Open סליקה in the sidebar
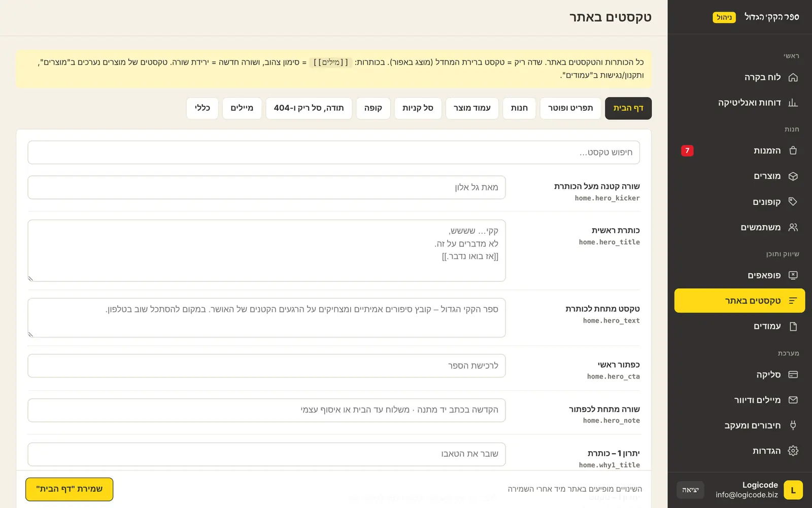 pyautogui.click(x=740, y=374)
